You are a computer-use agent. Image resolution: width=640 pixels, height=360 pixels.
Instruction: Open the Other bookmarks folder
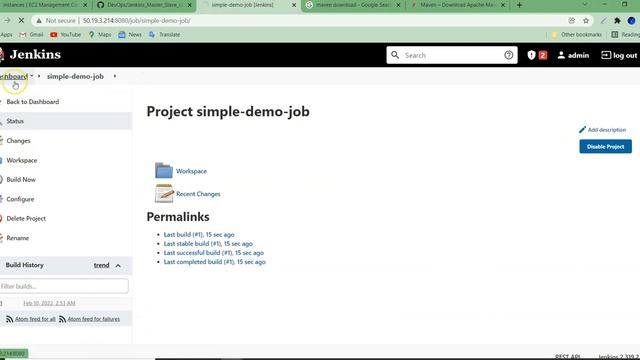(x=576, y=35)
